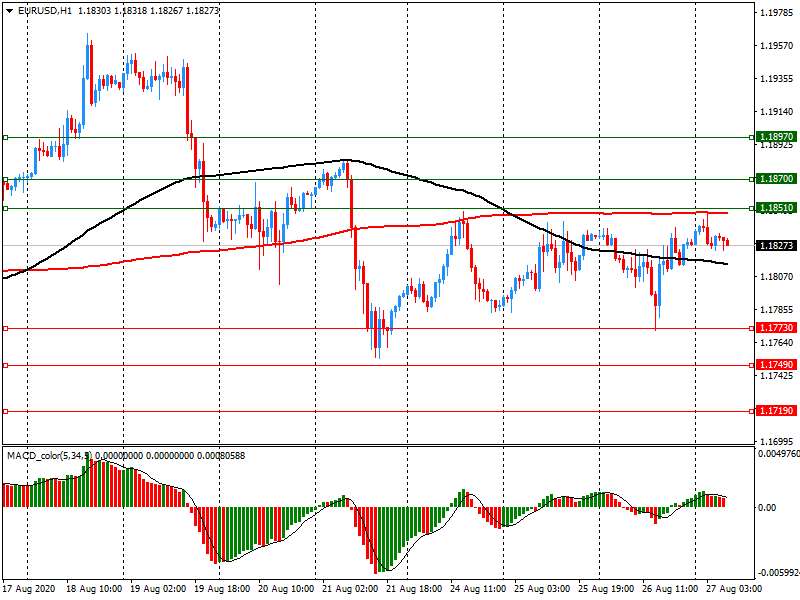Select the current price label 1.18273

(776, 245)
